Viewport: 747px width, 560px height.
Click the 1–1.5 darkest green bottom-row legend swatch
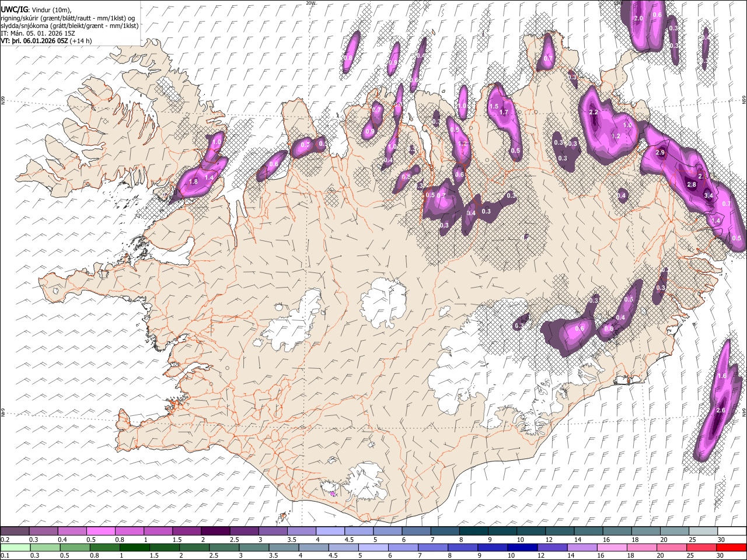click(135, 547)
